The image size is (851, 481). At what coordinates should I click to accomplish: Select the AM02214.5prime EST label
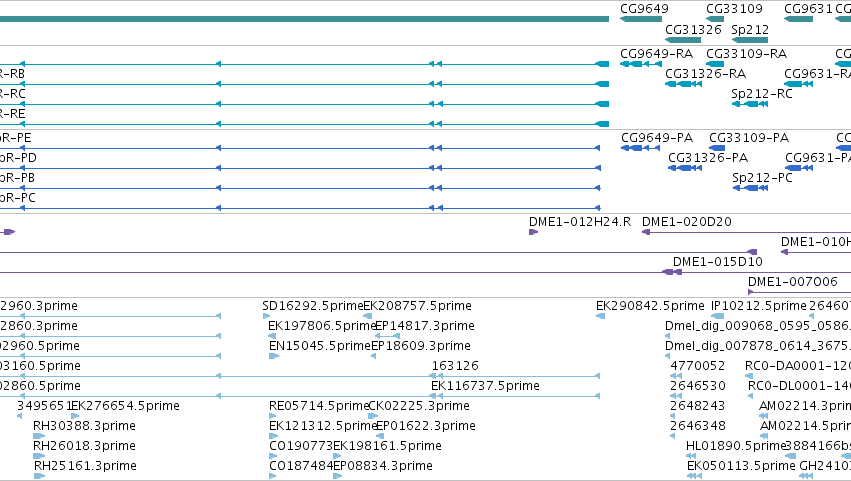[x=805, y=426]
